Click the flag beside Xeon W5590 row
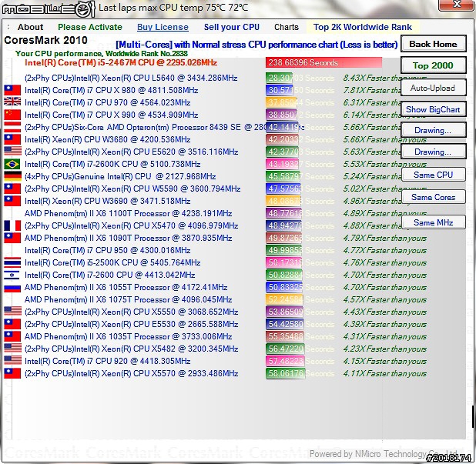Image resolution: width=476 pixels, height=464 pixels. pyautogui.click(x=12, y=189)
